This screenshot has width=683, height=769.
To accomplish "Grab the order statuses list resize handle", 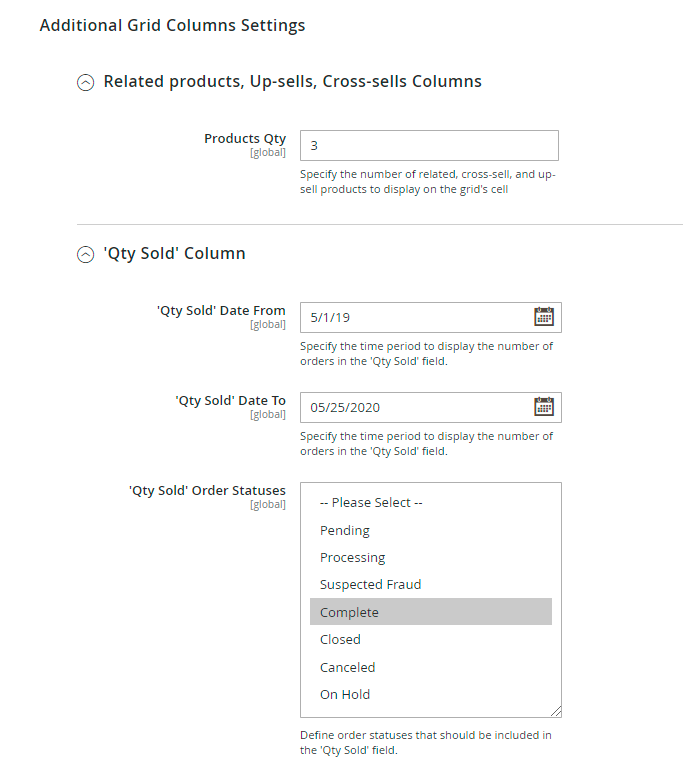I will (555, 710).
